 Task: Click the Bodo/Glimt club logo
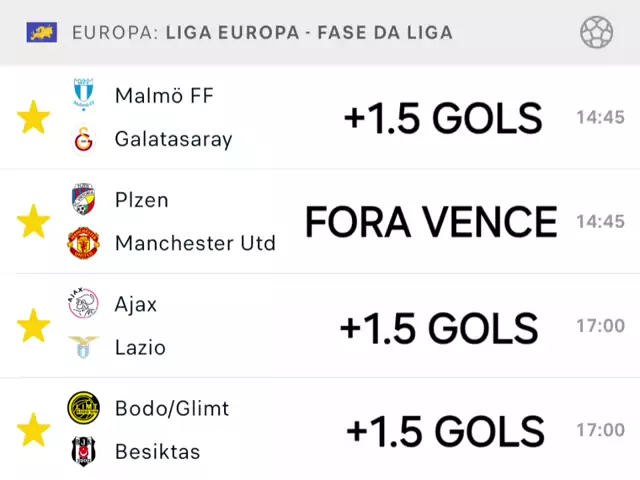point(83,408)
